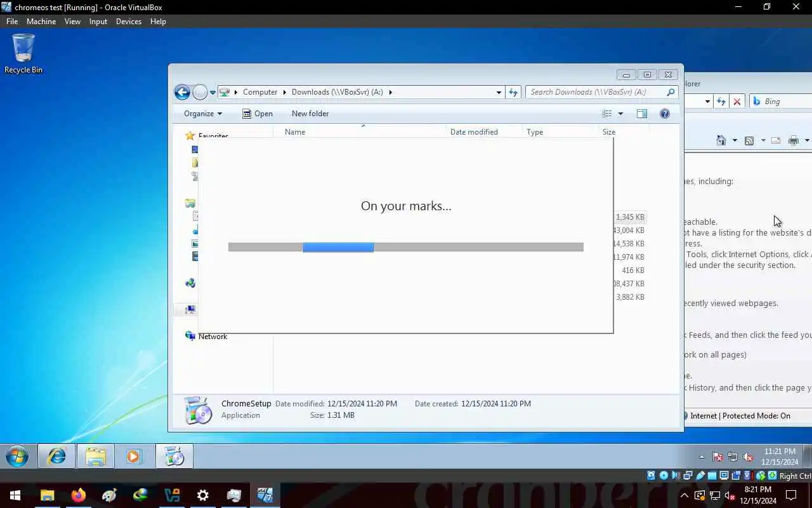
Task: Click the installer progress bar
Action: [x=406, y=247]
